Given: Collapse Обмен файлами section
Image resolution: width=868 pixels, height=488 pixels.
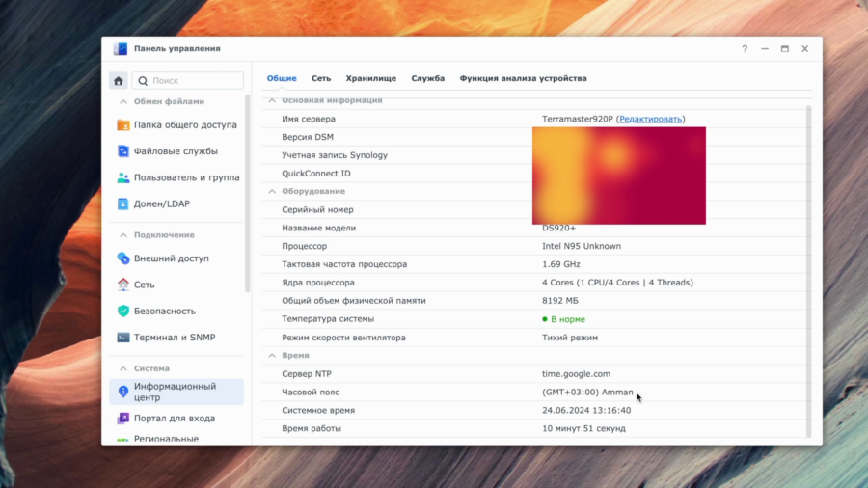Looking at the screenshot, I should coord(123,102).
